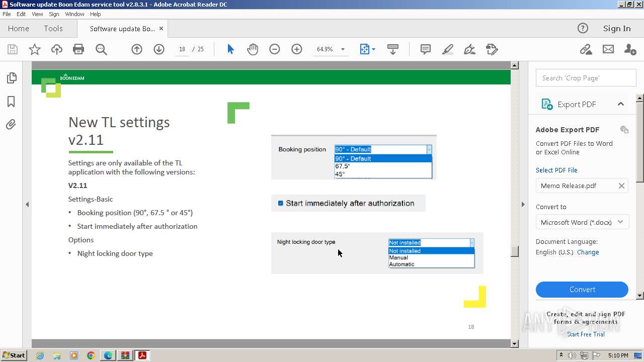Click the Adobe Acrobat taskbar button
The width and height of the screenshot is (644, 362).
tap(142, 355)
